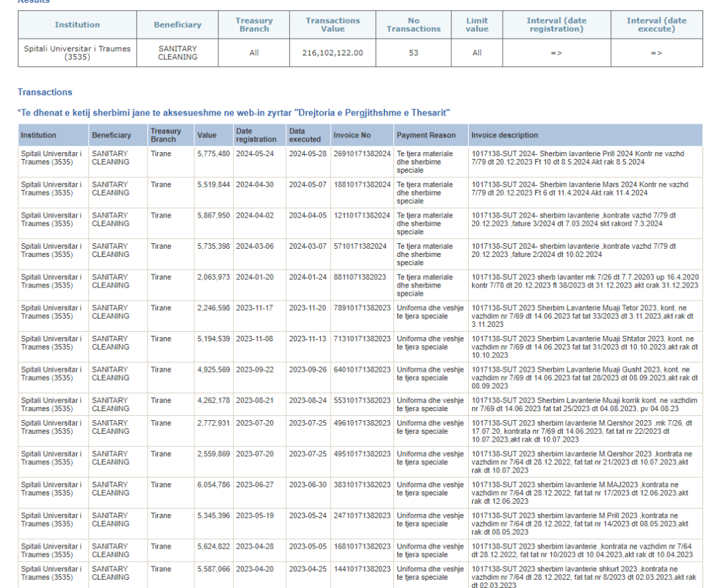Click the "Interval (date execute)" header
Screen dimensions: 708x588
click(656, 25)
